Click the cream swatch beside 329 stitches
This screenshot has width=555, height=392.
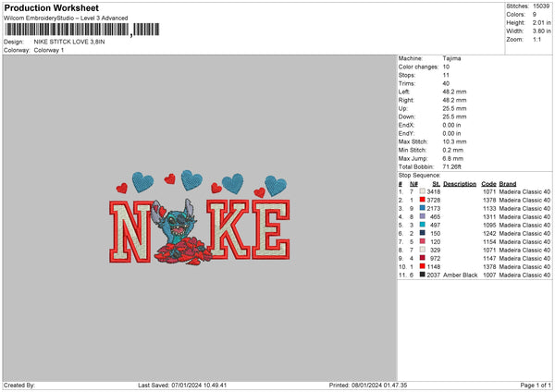[x=423, y=250]
